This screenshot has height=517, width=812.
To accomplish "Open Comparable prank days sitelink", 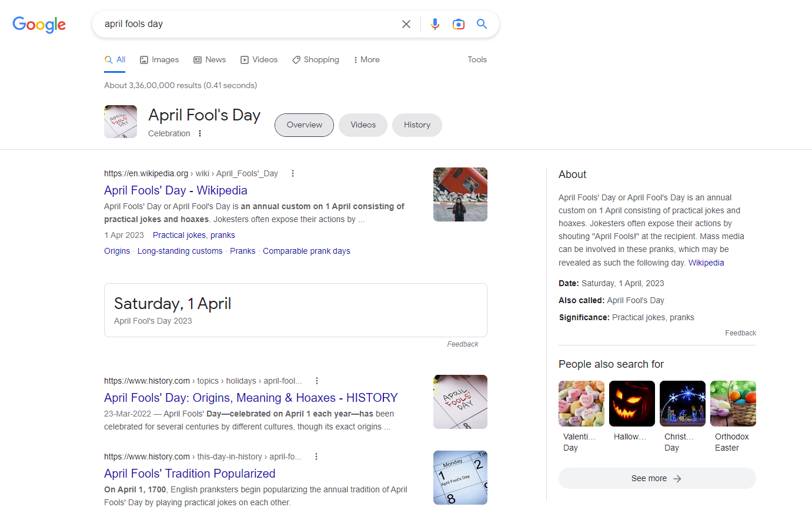I will 306,251.
